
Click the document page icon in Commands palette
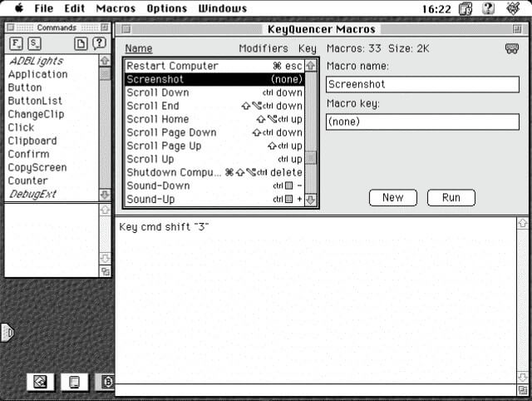81,44
